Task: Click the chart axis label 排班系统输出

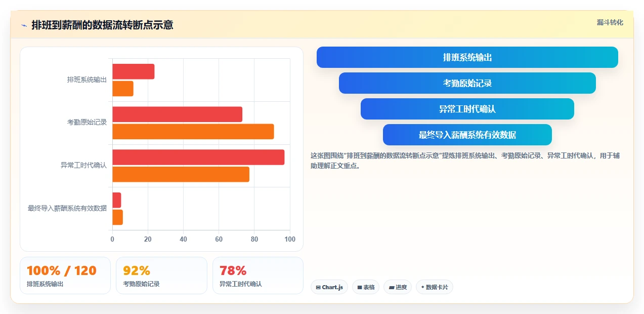Action: [87, 80]
